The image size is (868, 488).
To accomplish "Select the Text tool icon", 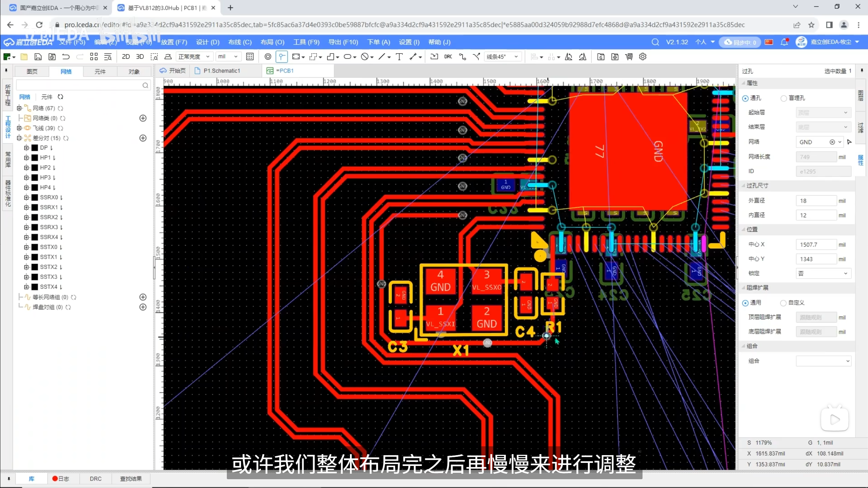I will point(399,57).
